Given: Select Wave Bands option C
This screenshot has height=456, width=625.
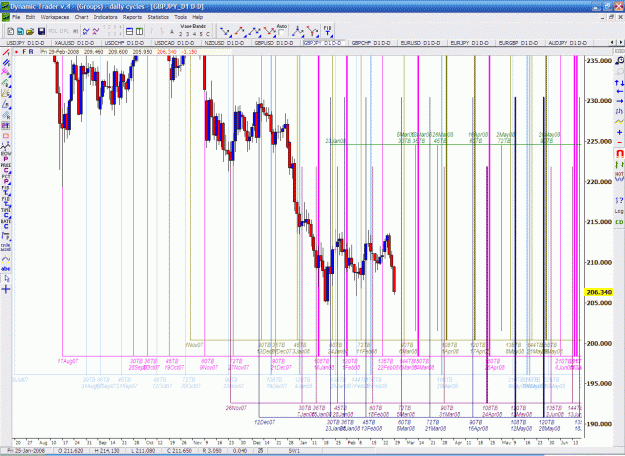Looking at the screenshot, I should (207, 34).
